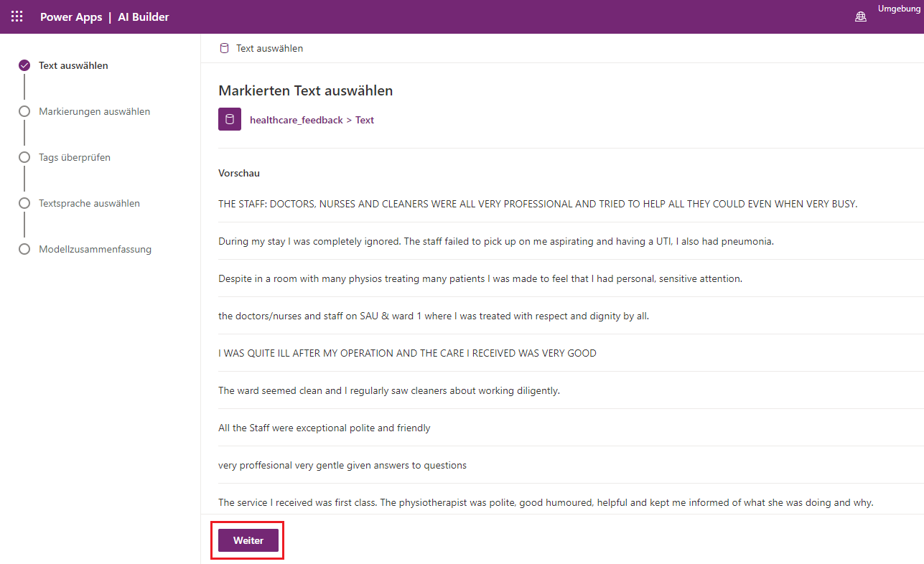Open the healthcare_feedback breadcrumb link

click(x=296, y=120)
